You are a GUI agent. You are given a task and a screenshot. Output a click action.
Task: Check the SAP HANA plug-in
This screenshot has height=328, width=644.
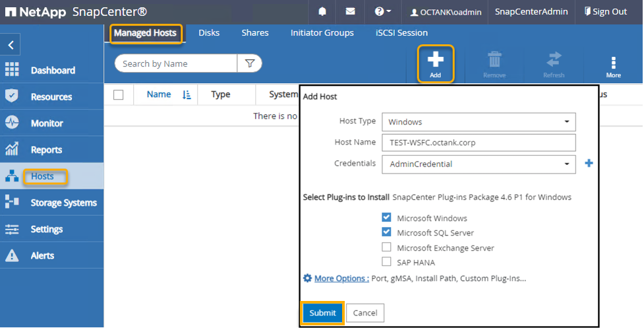(x=386, y=262)
